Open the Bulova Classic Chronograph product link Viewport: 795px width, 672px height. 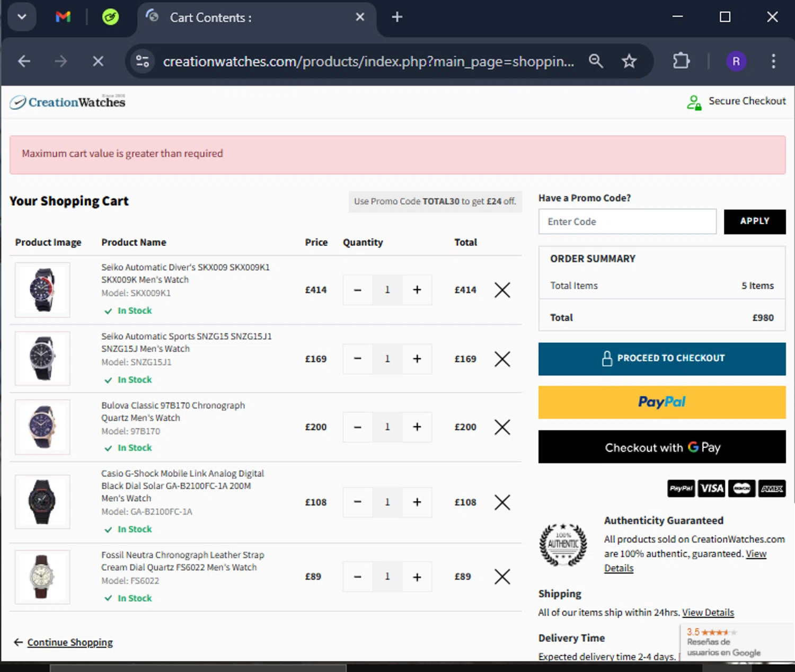[173, 411]
